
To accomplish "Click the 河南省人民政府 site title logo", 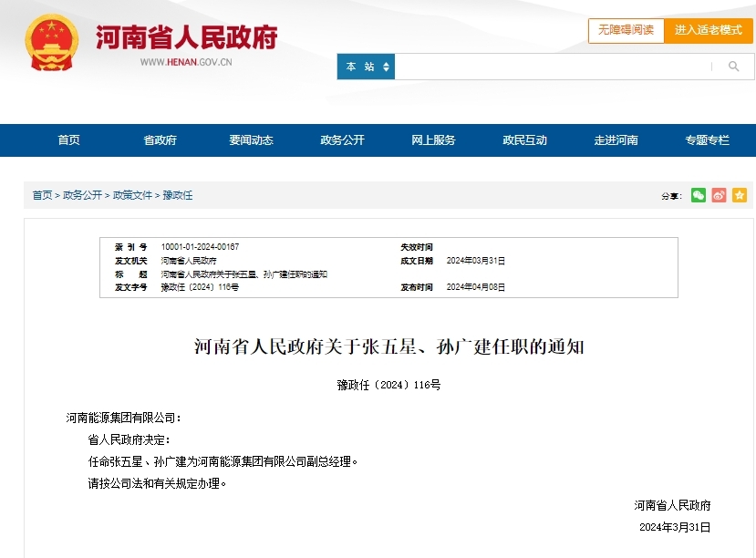I will 186,37.
